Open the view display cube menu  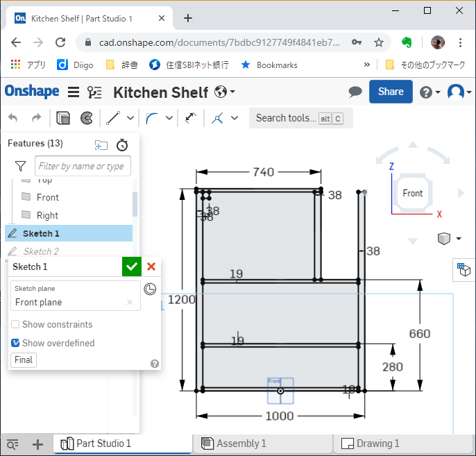click(444, 238)
